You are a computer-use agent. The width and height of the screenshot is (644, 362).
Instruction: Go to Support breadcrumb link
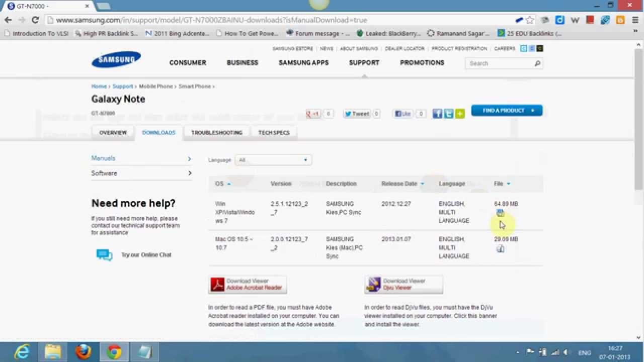(x=122, y=86)
